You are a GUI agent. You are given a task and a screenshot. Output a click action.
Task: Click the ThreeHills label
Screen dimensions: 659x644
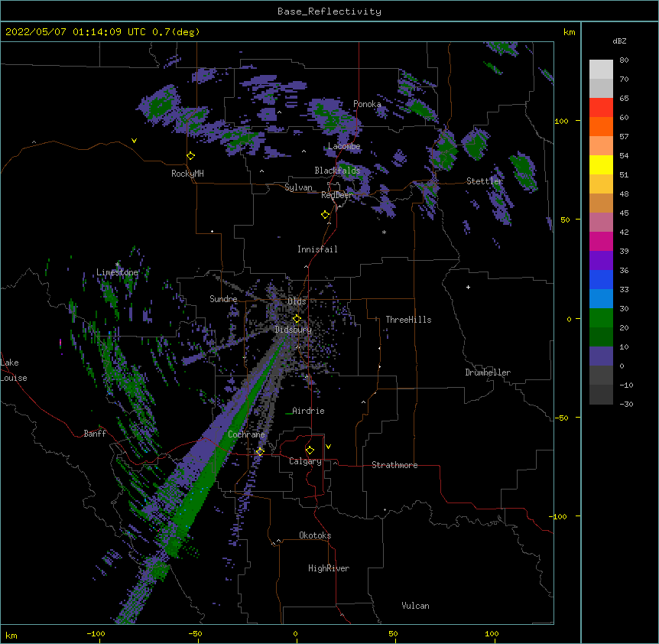coord(409,320)
